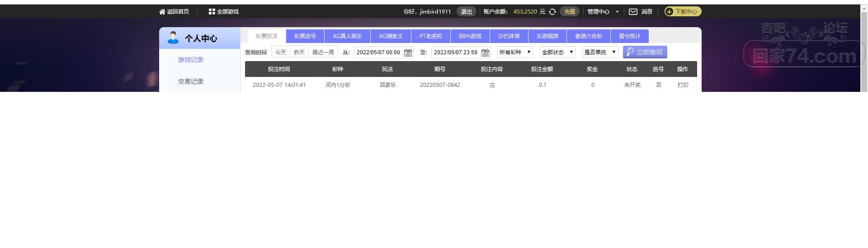Open calendar picker for start date
Image resolution: width=868 pixels, height=248 pixels.
point(408,52)
